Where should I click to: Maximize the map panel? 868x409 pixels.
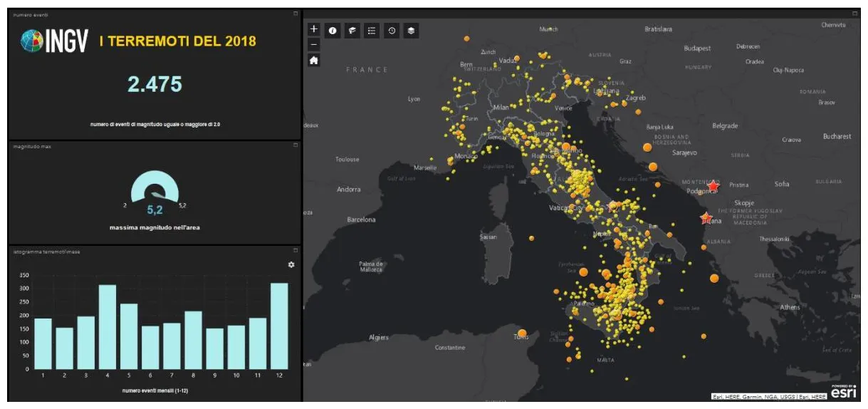coord(855,14)
